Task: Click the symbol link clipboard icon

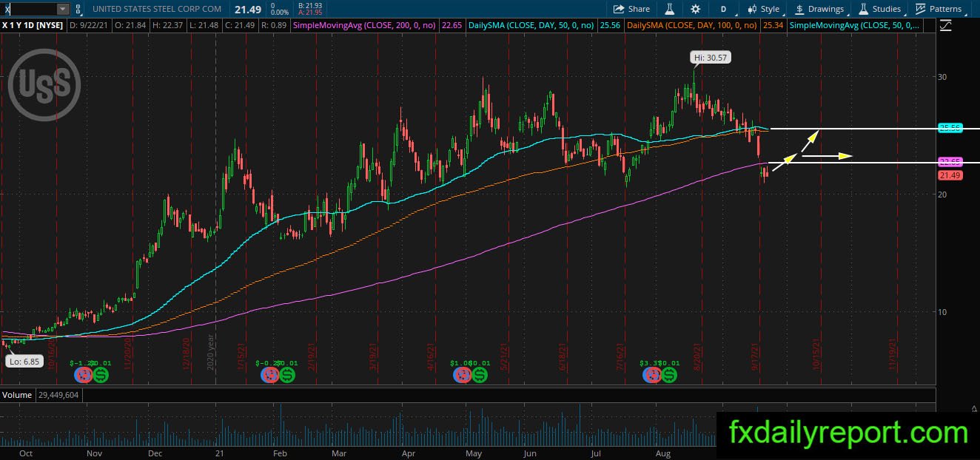Action: [x=79, y=9]
